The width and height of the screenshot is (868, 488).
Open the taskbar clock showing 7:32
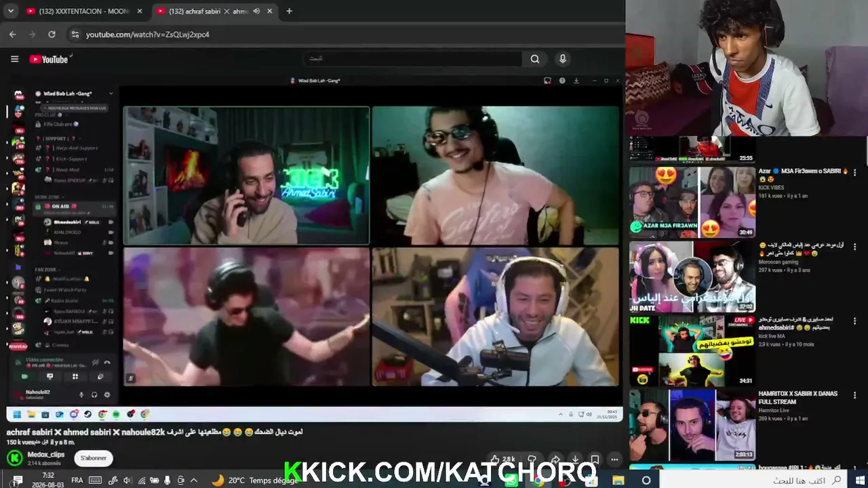(48, 480)
